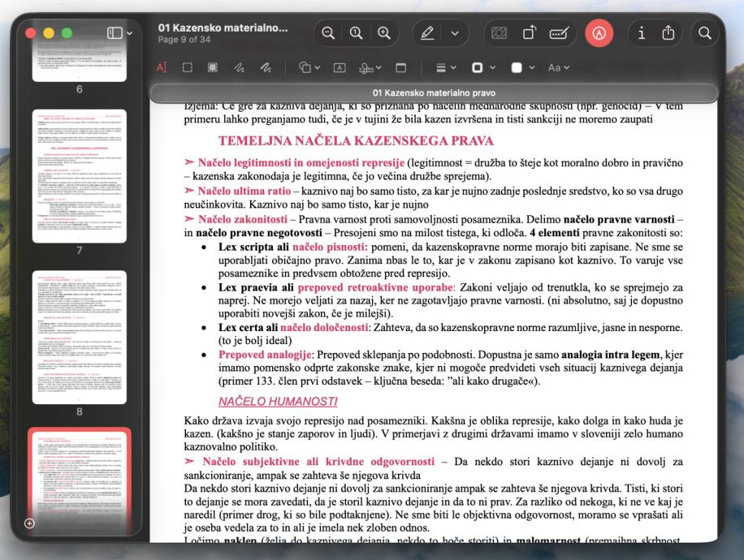Image resolution: width=744 pixels, height=560 pixels.
Task: Click the bold "analogia intra legem" phrase
Action: tap(610, 355)
